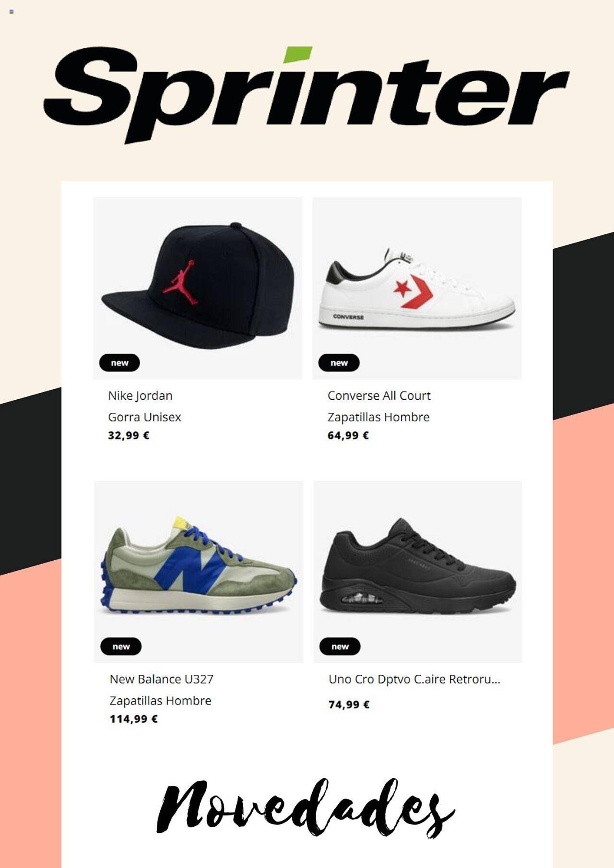Click the 'Gorra Unisex' description text

coord(145,417)
